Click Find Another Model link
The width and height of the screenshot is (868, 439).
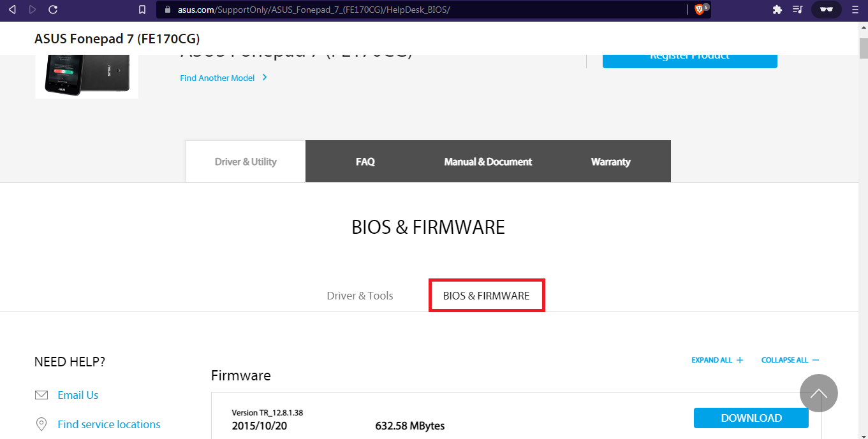(217, 78)
